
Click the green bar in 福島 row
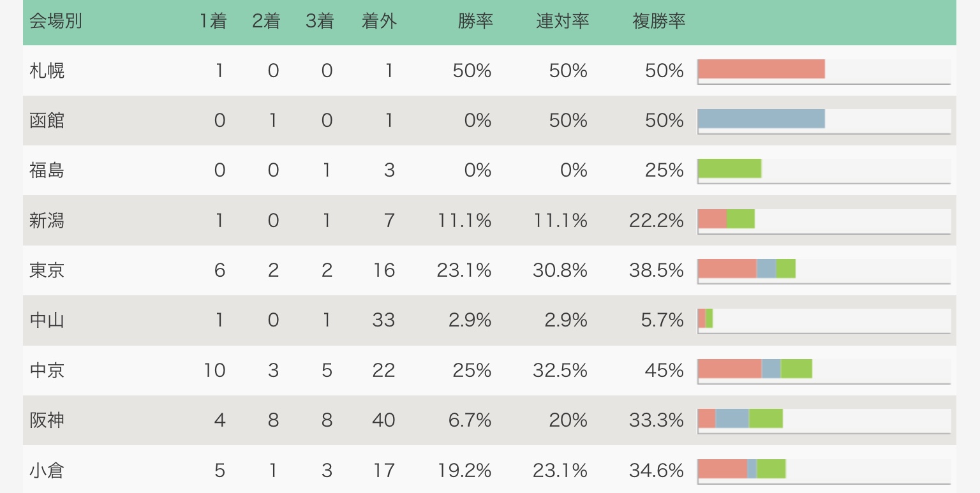[x=729, y=168]
